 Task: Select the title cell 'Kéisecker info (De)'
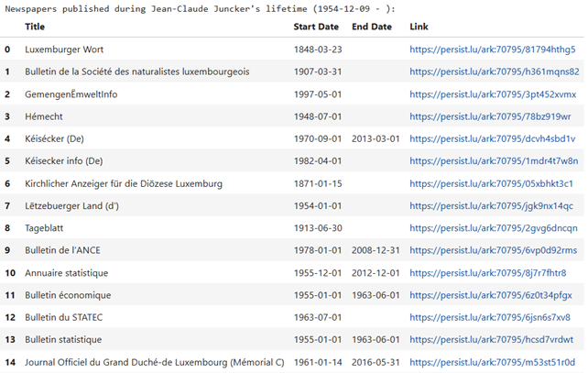tap(64, 161)
